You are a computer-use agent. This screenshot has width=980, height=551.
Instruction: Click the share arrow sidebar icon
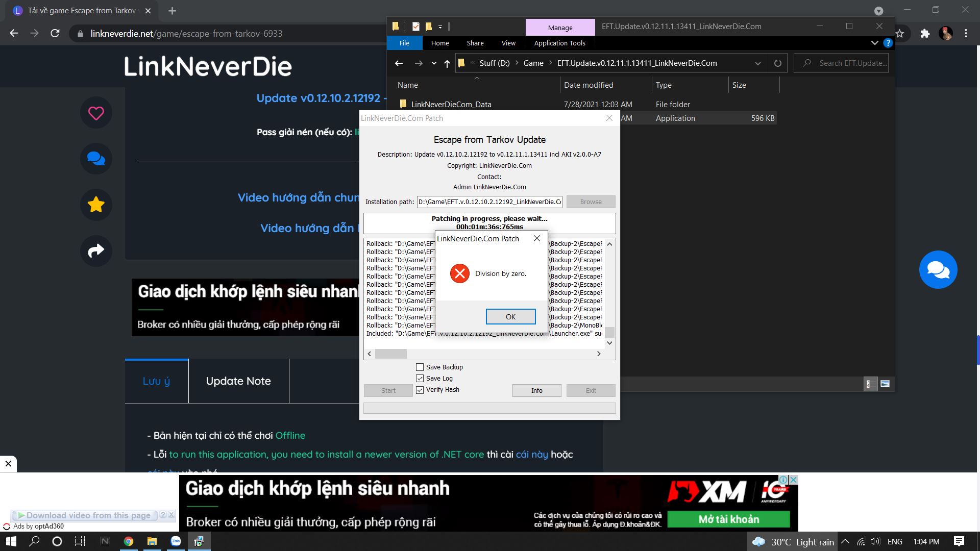point(96,251)
